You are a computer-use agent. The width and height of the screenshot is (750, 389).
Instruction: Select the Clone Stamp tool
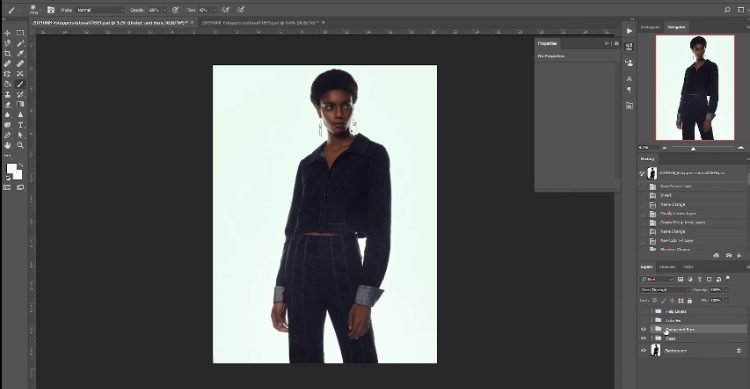click(7, 94)
